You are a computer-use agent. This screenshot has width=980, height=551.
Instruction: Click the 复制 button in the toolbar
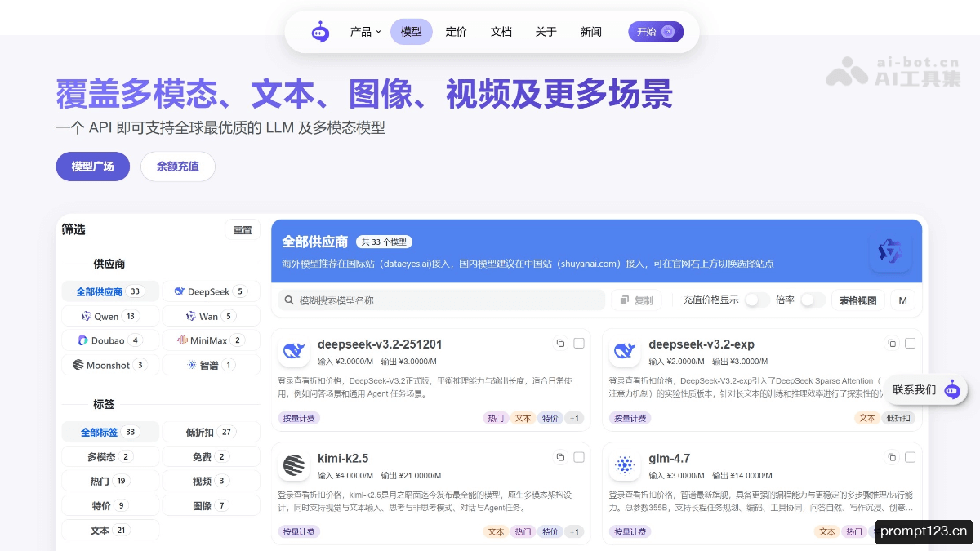tap(637, 300)
